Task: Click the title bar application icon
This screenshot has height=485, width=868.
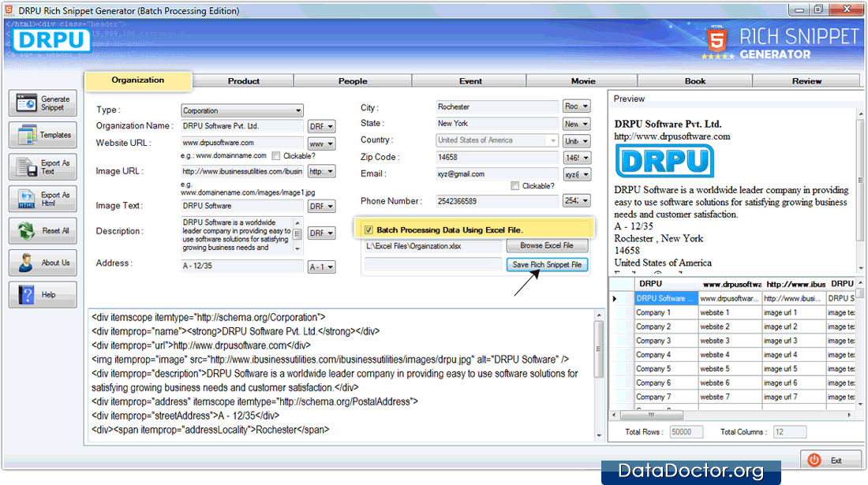Action: tap(9, 10)
